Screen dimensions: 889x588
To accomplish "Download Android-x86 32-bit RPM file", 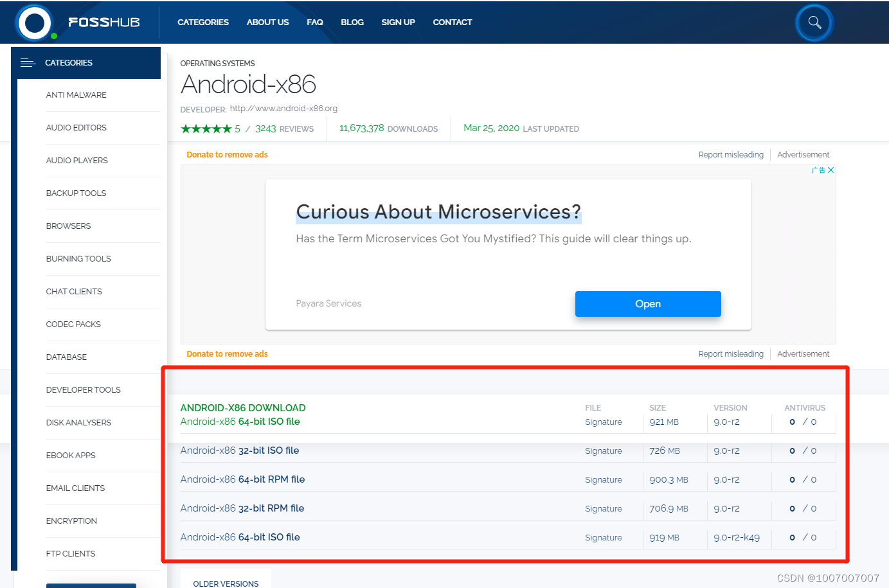I will click(x=242, y=508).
